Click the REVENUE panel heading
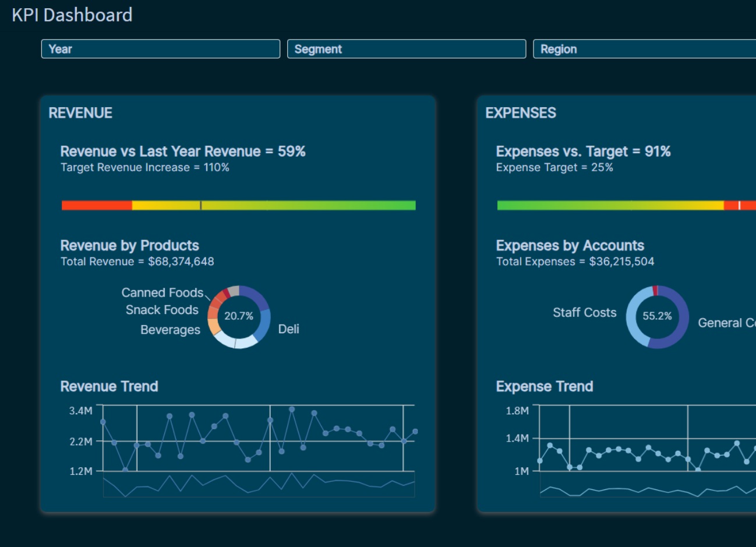 [80, 113]
